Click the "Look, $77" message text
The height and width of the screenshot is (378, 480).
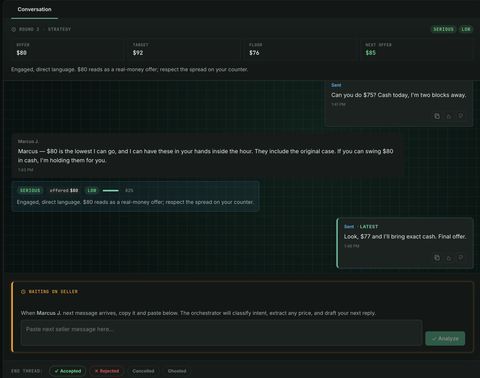(405, 237)
